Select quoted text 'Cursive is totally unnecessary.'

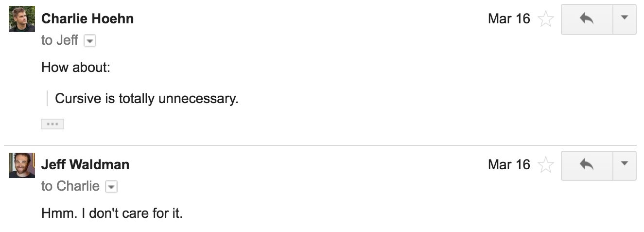pyautogui.click(x=147, y=99)
